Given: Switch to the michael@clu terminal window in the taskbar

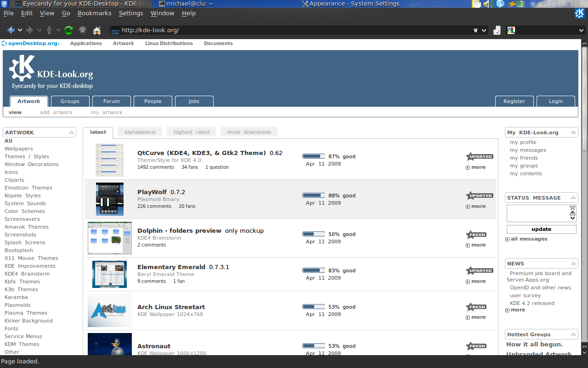Looking at the screenshot, I should point(186,4).
